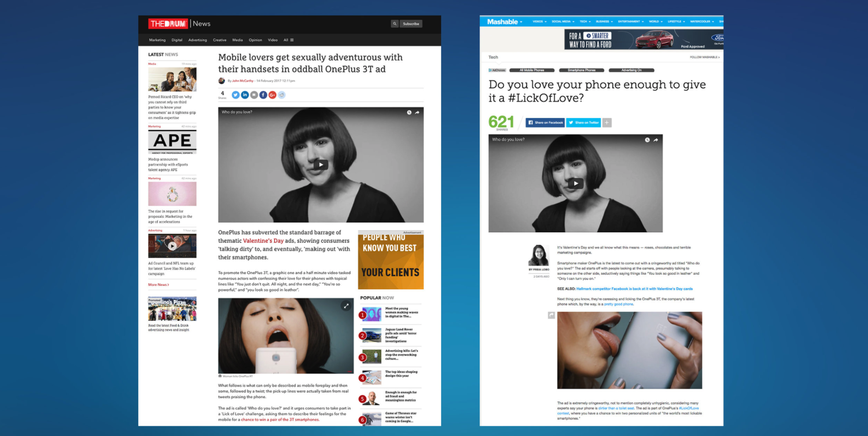Play the video on the Mashable article
Image resolution: width=868 pixels, height=436 pixels.
coord(576,183)
